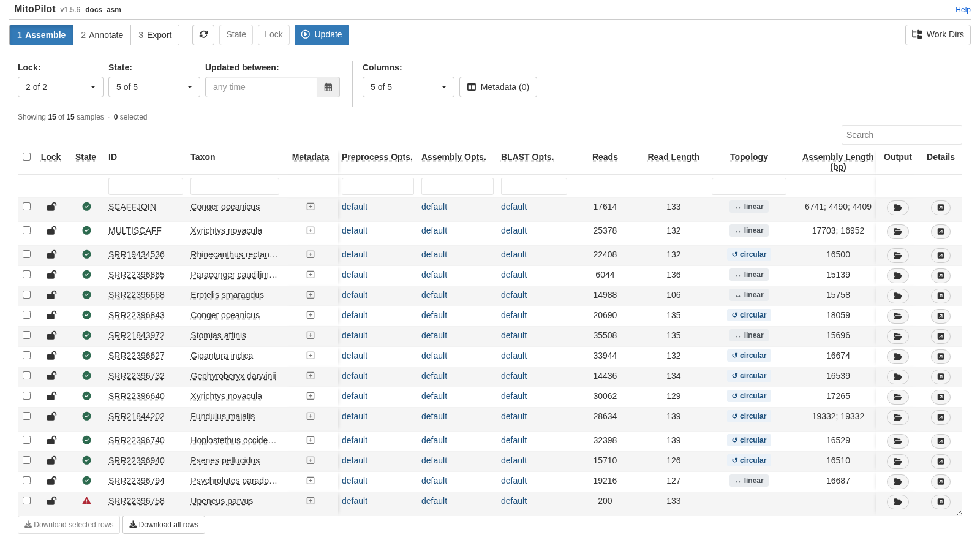The image size is (980, 548).
Task: Click the lock icon for SRR22396627
Action: point(51,356)
